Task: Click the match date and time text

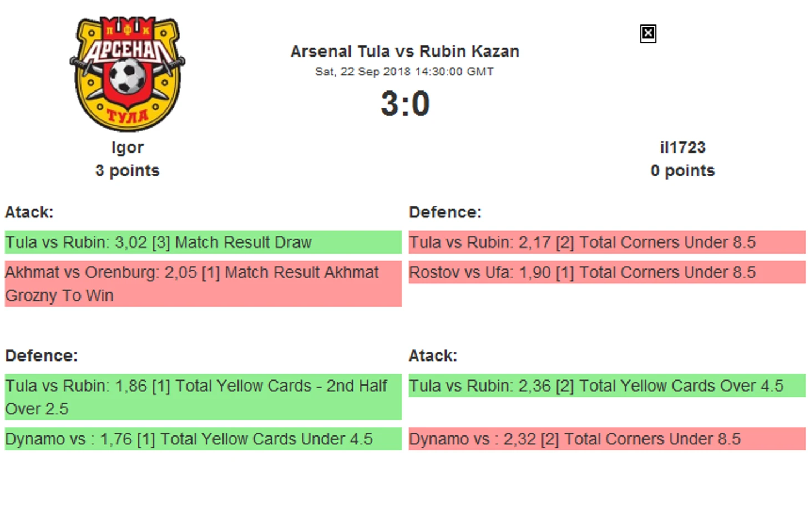Action: point(404,72)
